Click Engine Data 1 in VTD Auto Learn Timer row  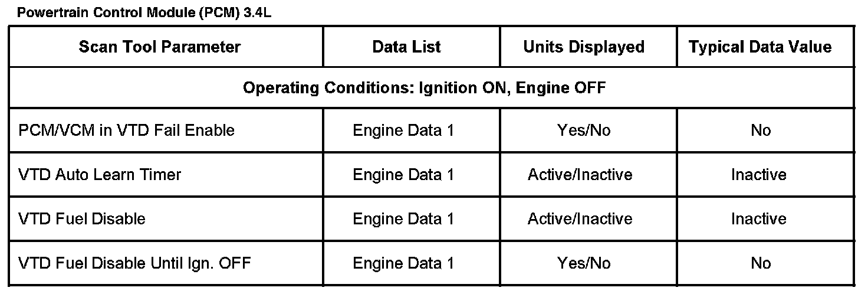click(x=403, y=175)
